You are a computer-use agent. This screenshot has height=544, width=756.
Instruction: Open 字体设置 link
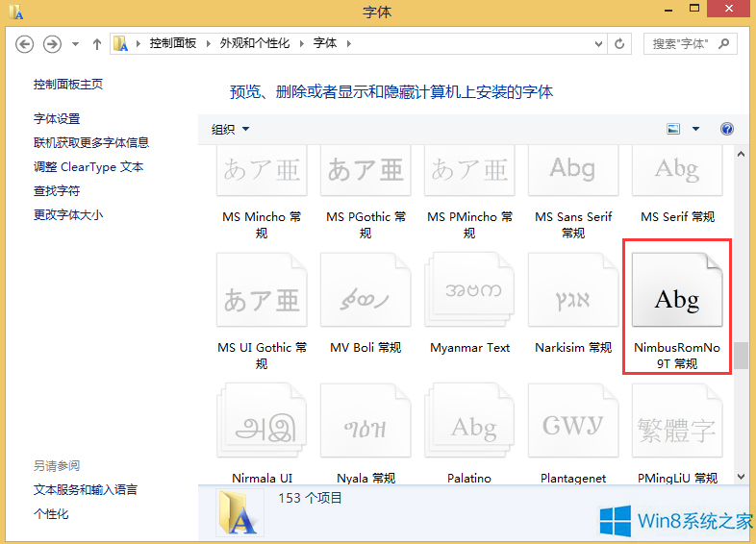pyautogui.click(x=57, y=118)
